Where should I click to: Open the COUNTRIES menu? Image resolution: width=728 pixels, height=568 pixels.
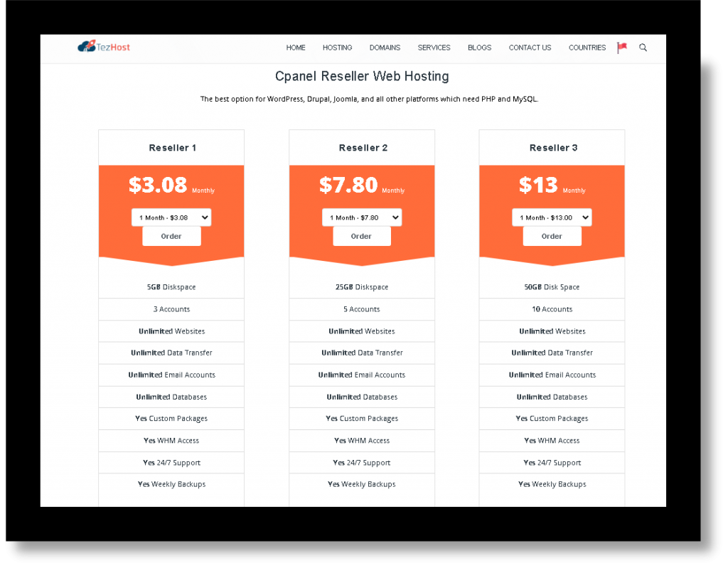(587, 48)
